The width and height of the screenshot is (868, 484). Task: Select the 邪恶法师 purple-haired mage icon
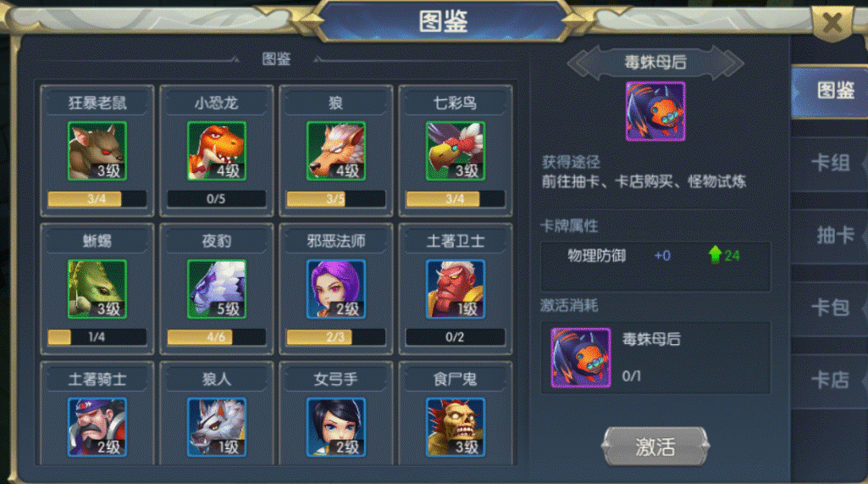pyautogui.click(x=336, y=289)
